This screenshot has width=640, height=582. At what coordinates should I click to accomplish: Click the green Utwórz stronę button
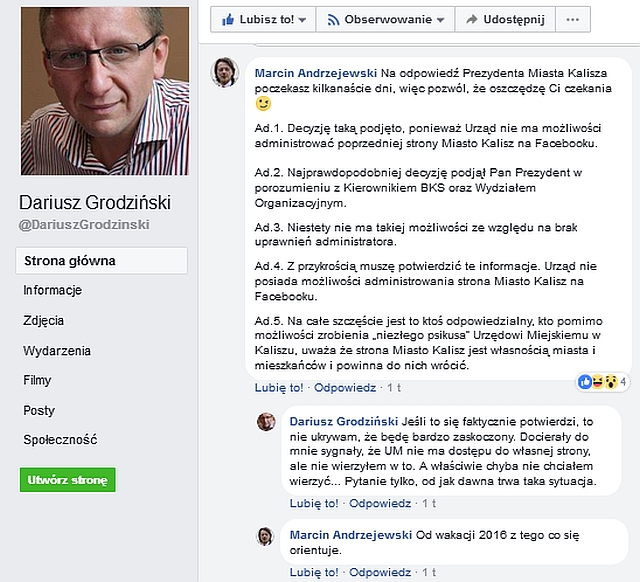pos(68,480)
